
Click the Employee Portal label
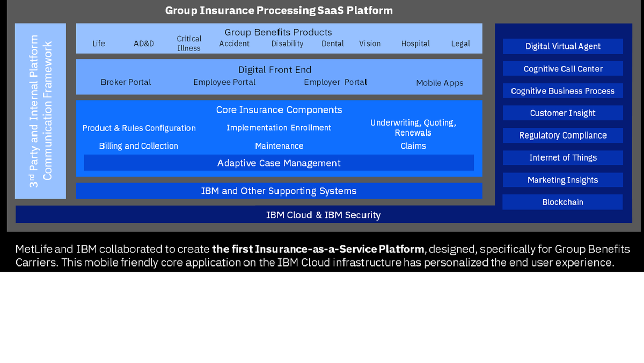coord(224,82)
